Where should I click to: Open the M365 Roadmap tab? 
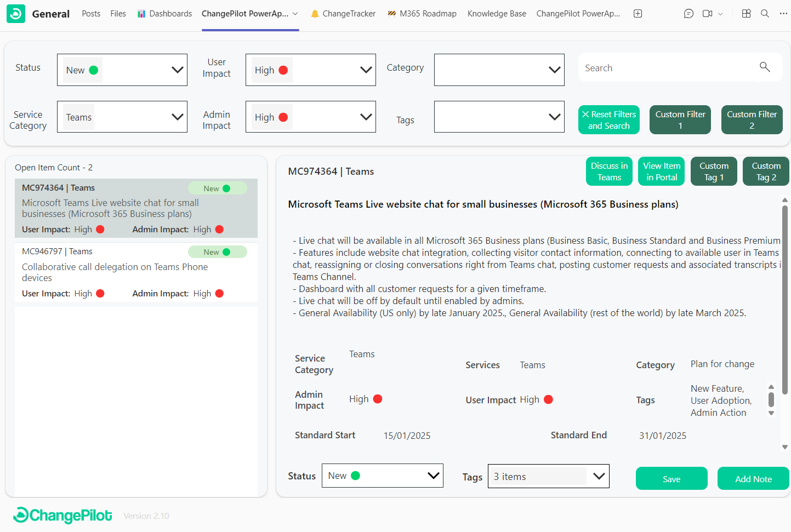(x=422, y=14)
